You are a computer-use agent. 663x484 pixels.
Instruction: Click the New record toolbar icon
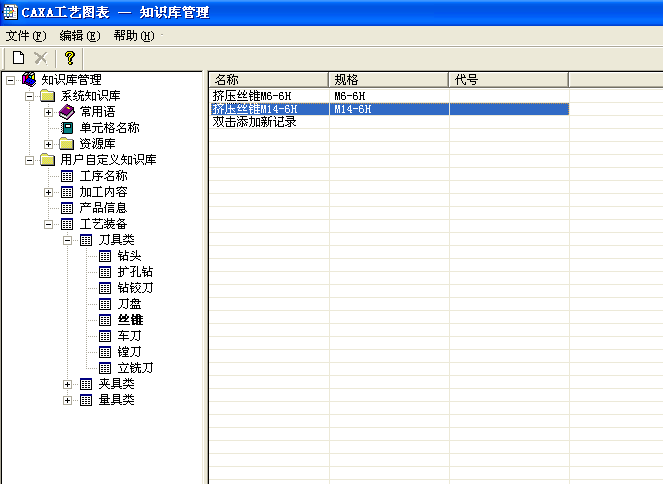(x=18, y=57)
